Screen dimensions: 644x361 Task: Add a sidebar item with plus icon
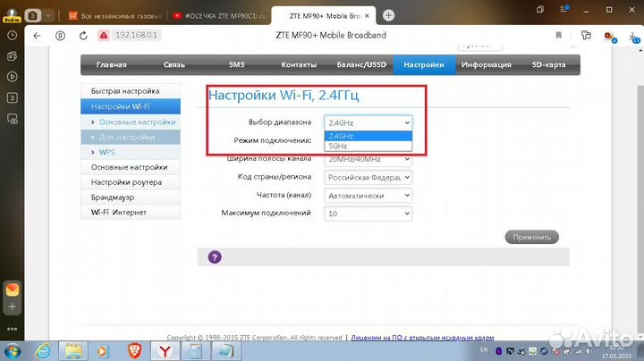click(x=13, y=306)
